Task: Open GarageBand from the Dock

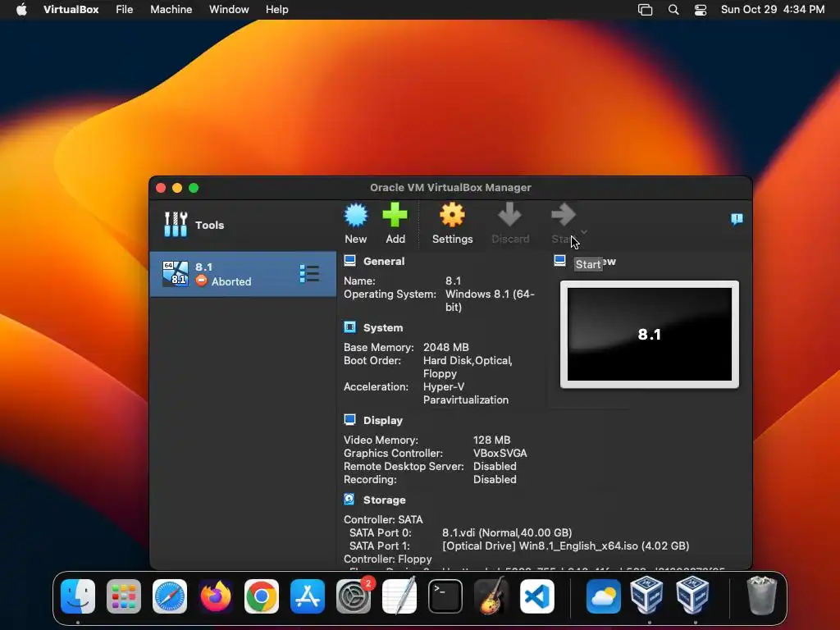Action: (491, 596)
